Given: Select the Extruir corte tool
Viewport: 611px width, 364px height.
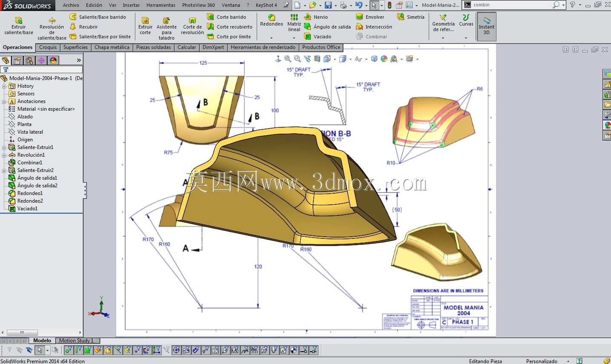Looking at the screenshot, I should [x=145, y=26].
